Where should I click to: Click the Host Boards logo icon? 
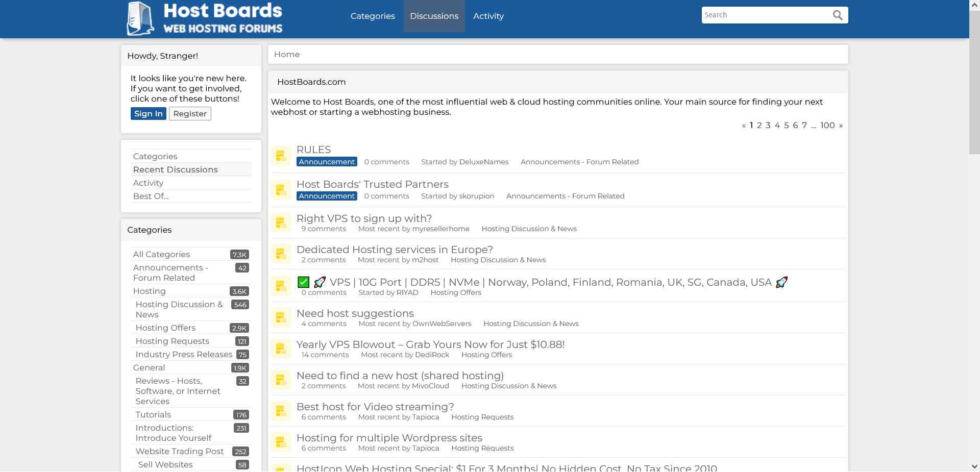tap(140, 19)
